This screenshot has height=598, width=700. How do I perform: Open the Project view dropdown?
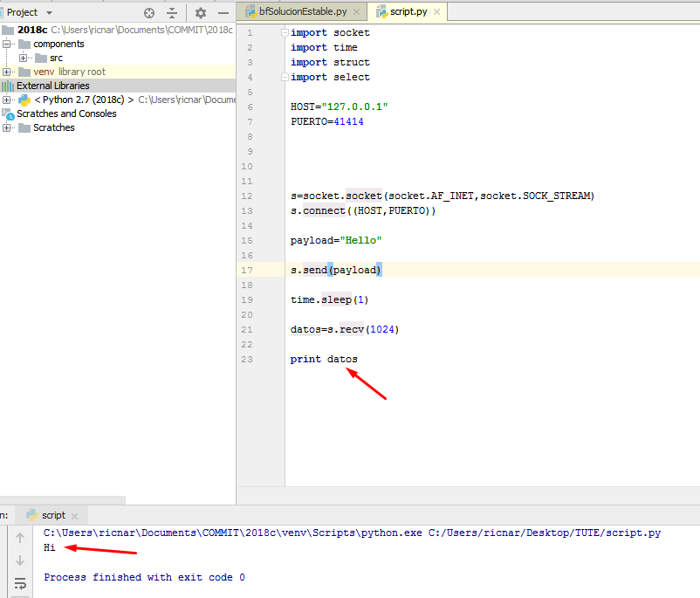(48, 13)
